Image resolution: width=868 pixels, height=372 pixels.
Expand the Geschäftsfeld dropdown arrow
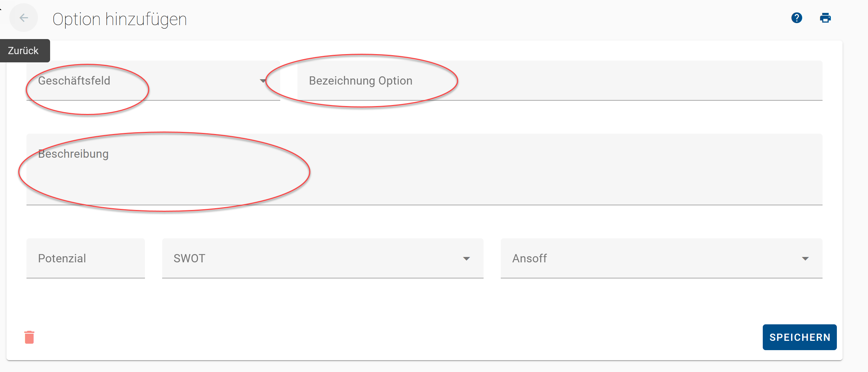(x=263, y=81)
